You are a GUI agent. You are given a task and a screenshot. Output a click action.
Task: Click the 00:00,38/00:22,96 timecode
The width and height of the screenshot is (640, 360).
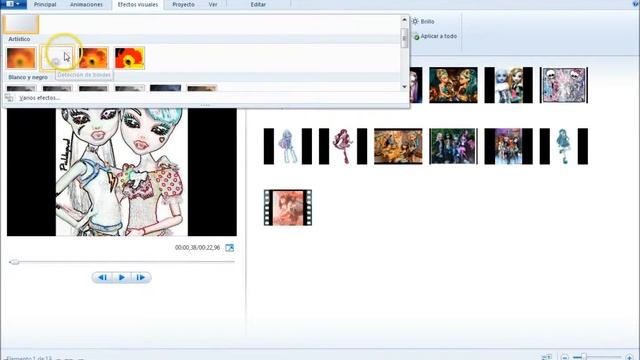tap(197, 248)
